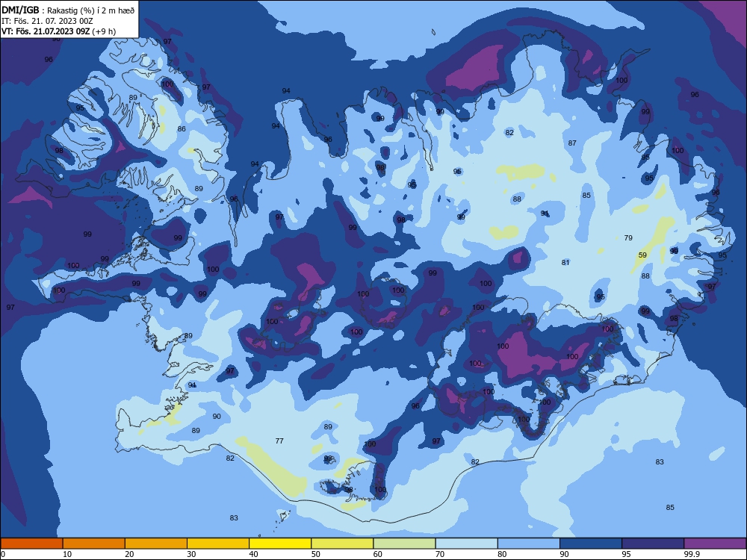Click the '59' humidity value on the map
The height and width of the screenshot is (560, 747).
point(642,255)
